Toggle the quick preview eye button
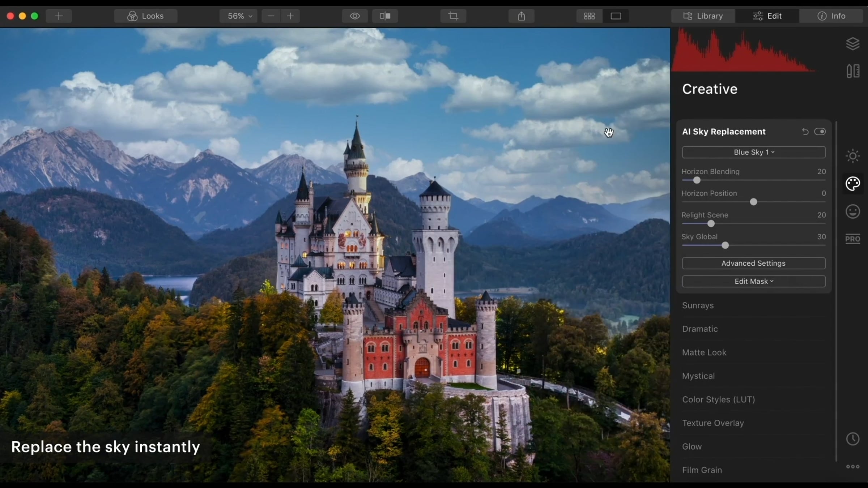 point(355,16)
